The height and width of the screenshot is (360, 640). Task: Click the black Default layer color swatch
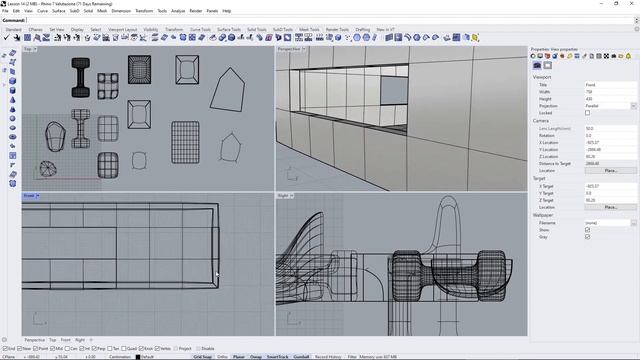coord(138,357)
